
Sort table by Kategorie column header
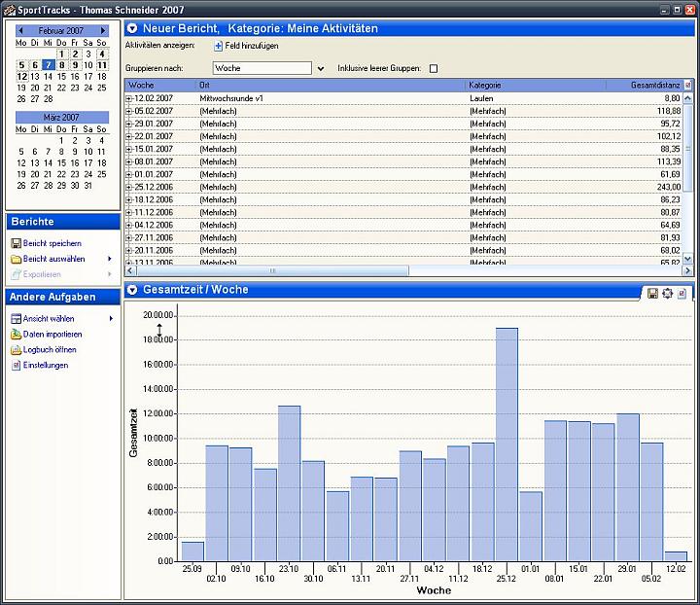pos(536,85)
